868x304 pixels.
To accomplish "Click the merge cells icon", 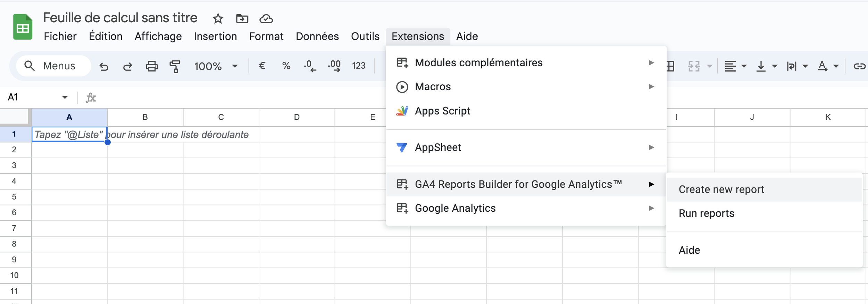I will [x=694, y=66].
